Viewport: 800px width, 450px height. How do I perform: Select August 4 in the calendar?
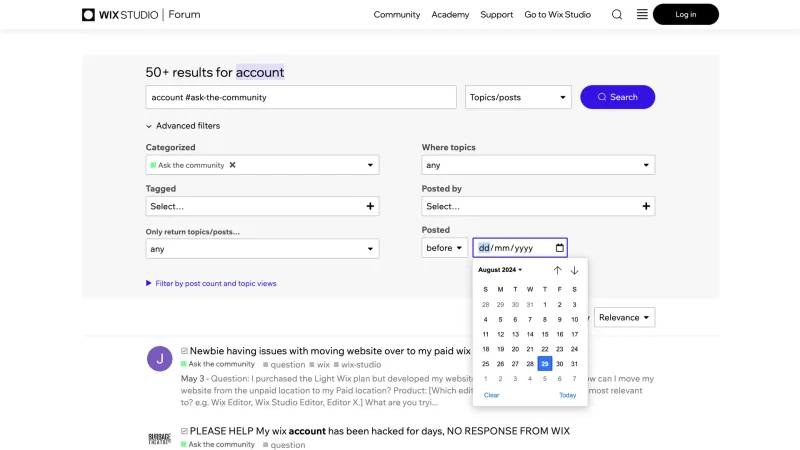486,319
